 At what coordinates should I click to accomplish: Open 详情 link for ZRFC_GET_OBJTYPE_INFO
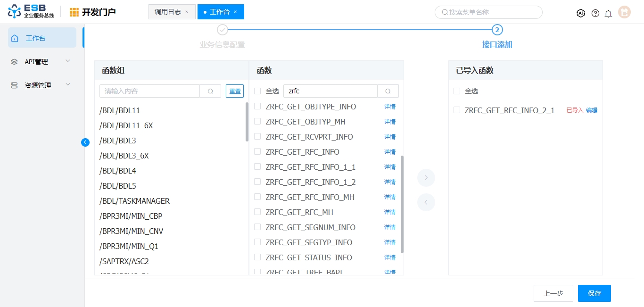coord(389,107)
